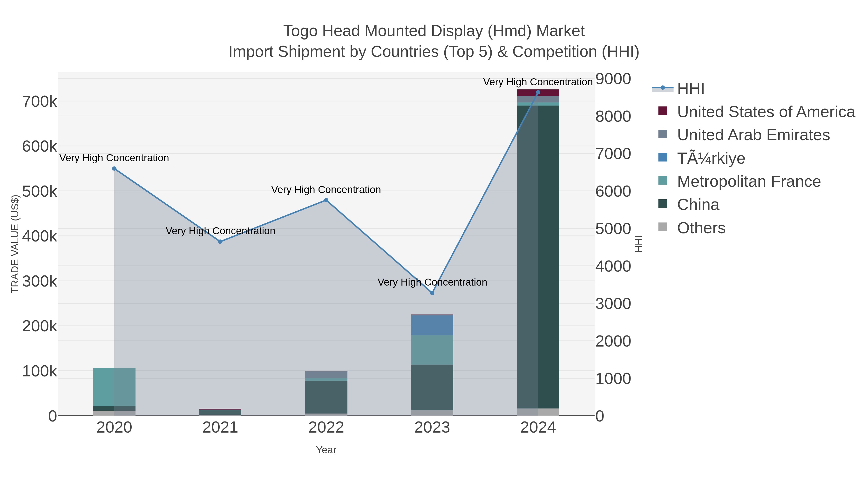Toggle the Others legend entry
Image resolution: width=868 pixels, height=488 pixels.
692,228
